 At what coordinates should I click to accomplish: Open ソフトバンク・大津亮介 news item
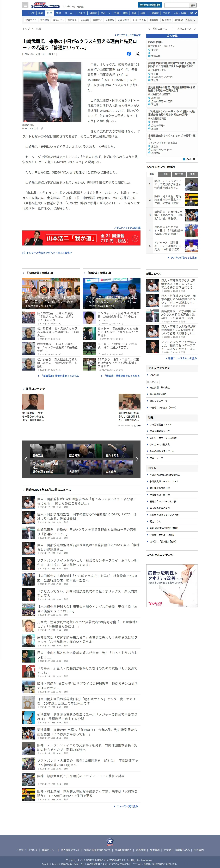pos(81,764)
